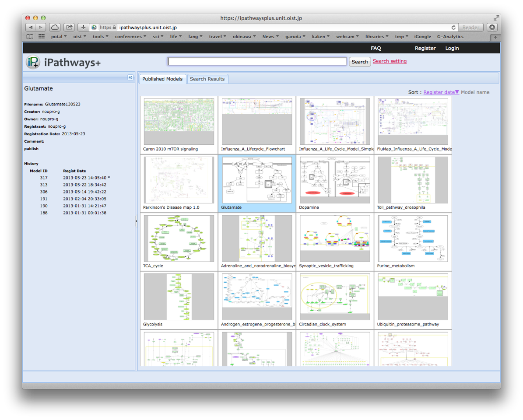
Task: Select the Published Models tab
Action: pyautogui.click(x=162, y=79)
